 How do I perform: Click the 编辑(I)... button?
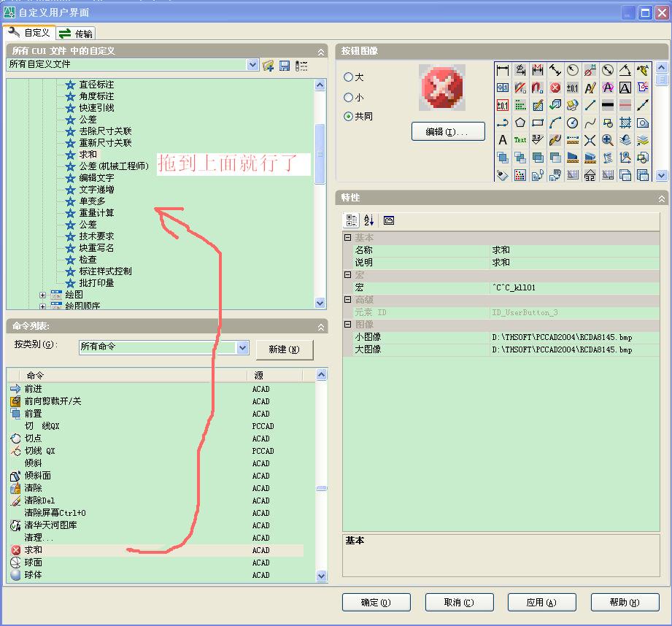(x=448, y=131)
